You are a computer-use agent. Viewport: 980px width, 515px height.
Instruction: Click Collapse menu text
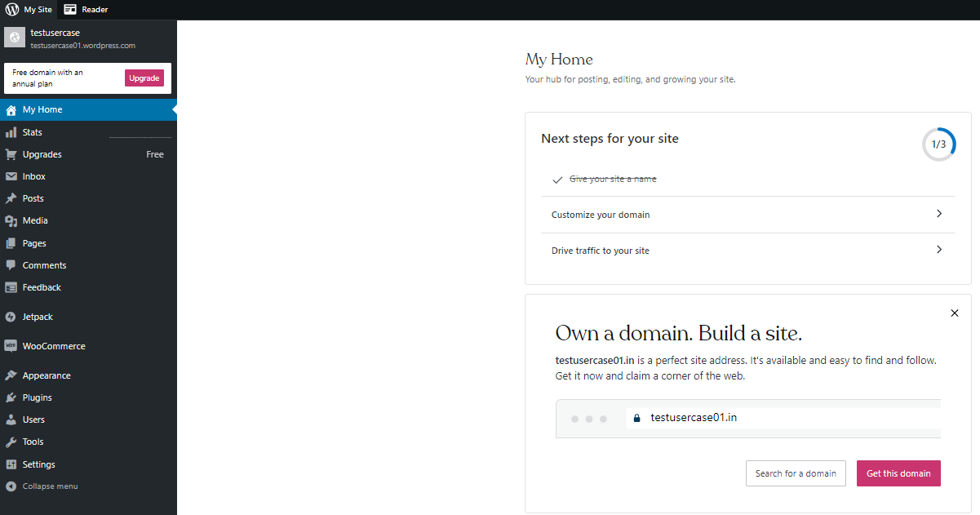[51, 486]
